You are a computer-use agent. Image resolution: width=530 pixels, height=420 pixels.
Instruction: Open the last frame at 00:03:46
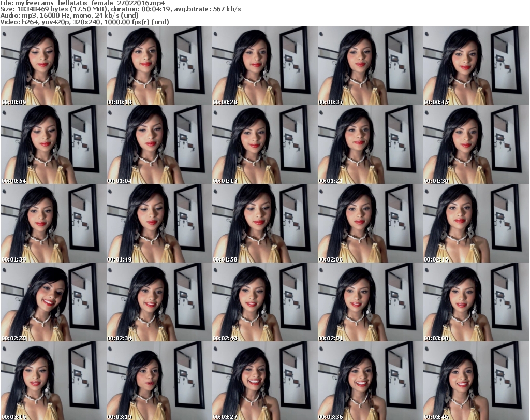click(476, 381)
